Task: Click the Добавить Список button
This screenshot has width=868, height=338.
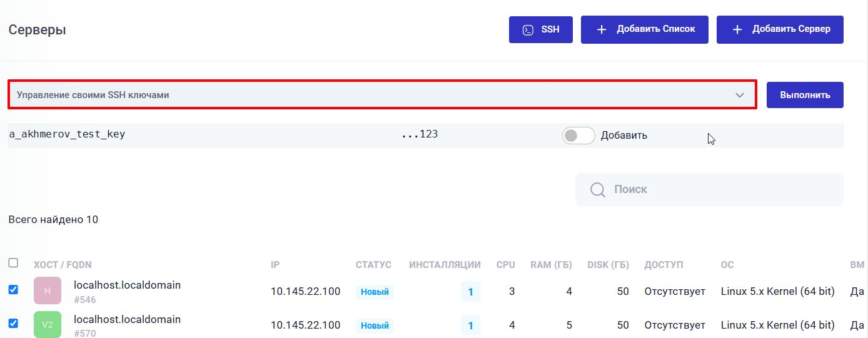Action: [645, 29]
